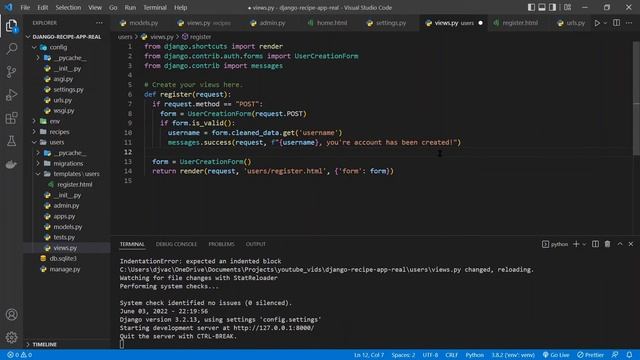Click CRLF end of line selector
This screenshot has width=640, height=360.
[451, 355]
